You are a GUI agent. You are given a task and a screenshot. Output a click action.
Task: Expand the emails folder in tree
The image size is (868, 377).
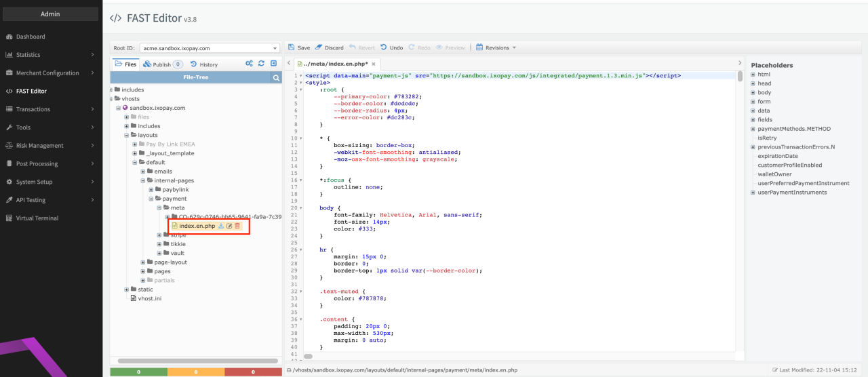pos(142,172)
